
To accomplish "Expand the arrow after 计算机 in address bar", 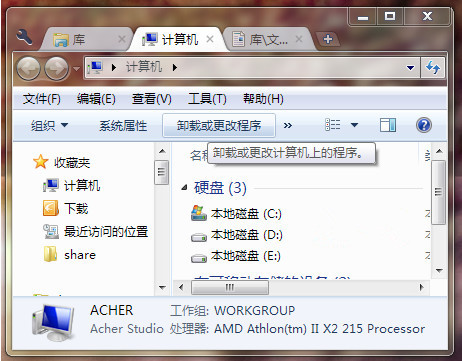I will [x=175, y=68].
